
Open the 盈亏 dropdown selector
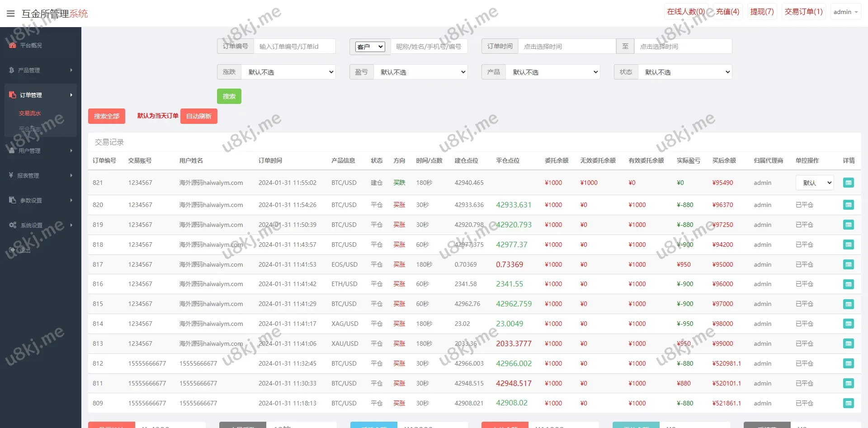(x=420, y=72)
